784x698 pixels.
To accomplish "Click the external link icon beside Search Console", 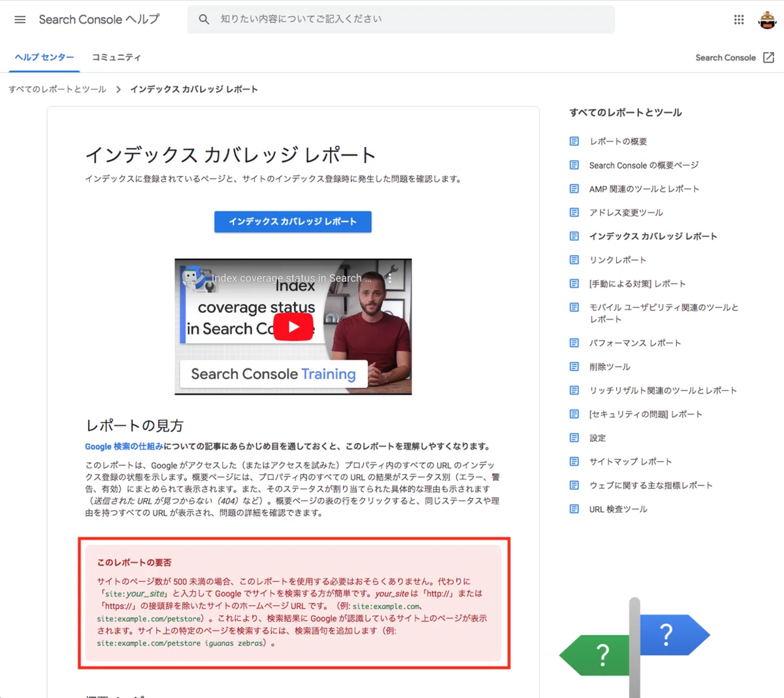I will (769, 58).
